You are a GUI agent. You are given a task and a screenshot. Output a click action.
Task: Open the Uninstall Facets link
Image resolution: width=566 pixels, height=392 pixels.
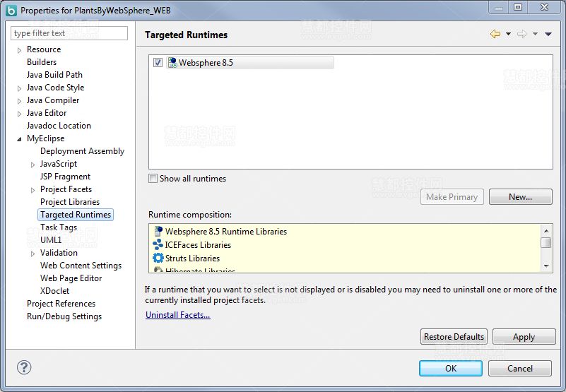click(x=177, y=315)
